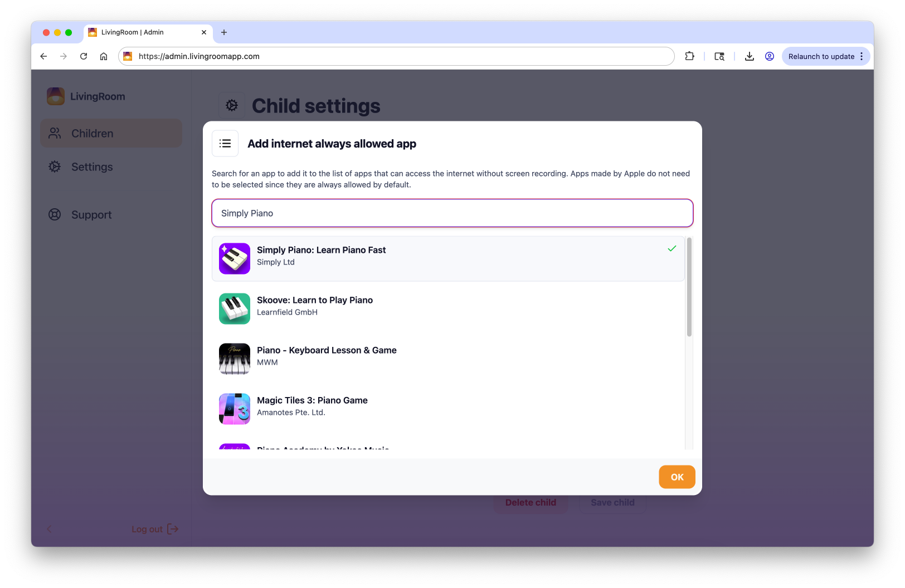This screenshot has height=588, width=905.
Task: Deselect the checked Simply Piano result
Action: pyautogui.click(x=447, y=258)
